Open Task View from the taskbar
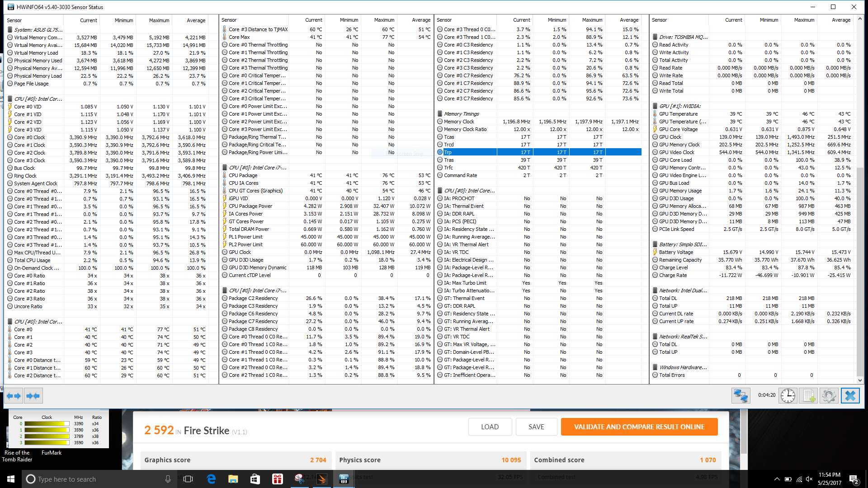The width and height of the screenshot is (868, 488). 189,479
